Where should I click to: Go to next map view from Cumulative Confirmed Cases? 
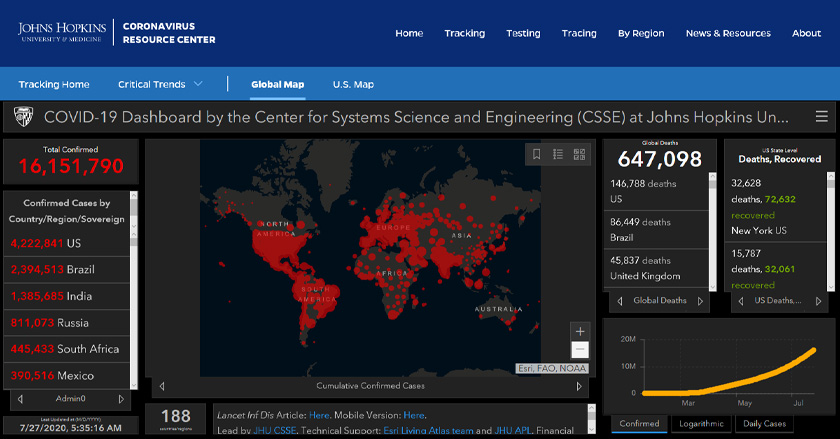point(579,386)
